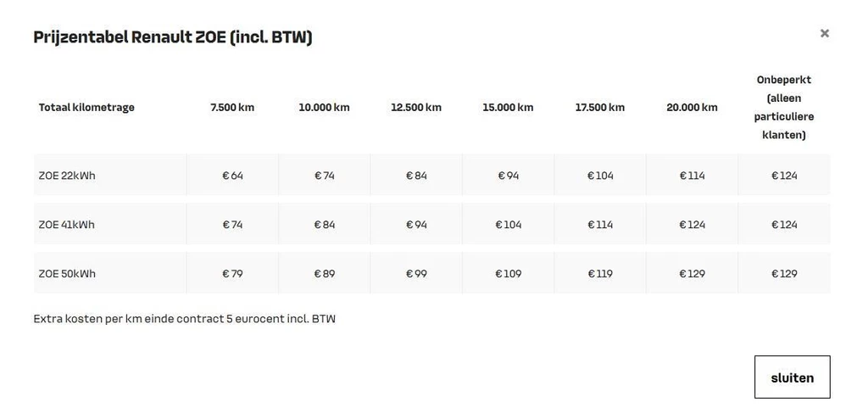Select the 7.500 km column header
The image size is (868, 419).
(232, 107)
